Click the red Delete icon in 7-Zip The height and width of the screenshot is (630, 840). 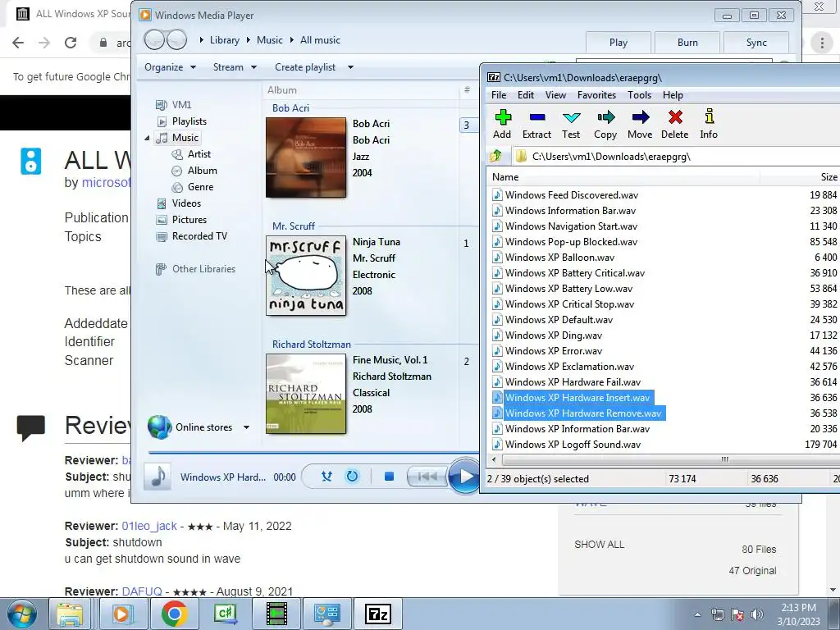coord(675,117)
